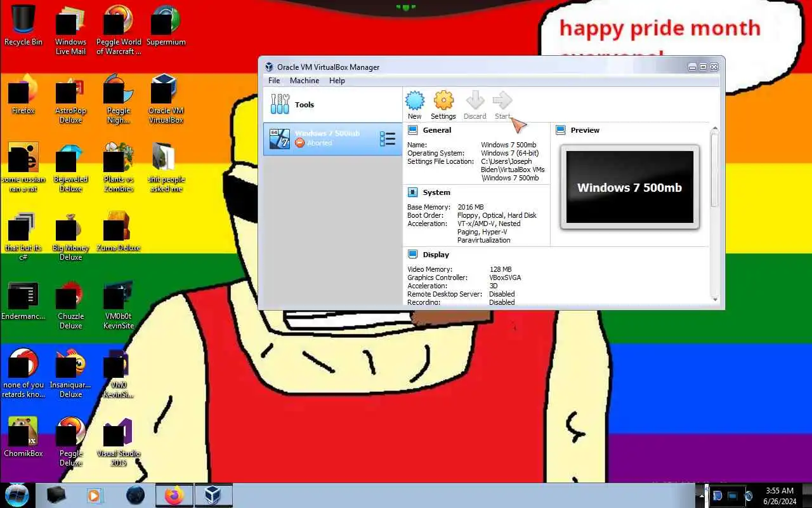Select the ChomikBox desktop icon

pyautogui.click(x=23, y=438)
